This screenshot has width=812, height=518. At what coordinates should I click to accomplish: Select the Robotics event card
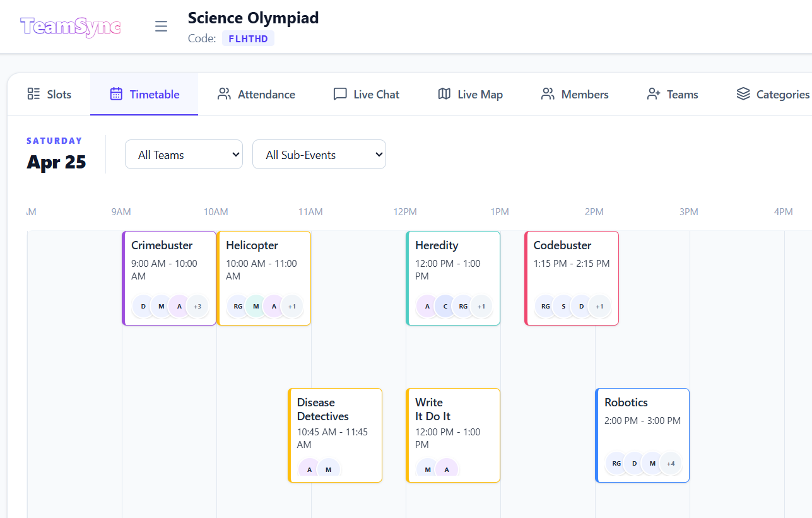642,423
